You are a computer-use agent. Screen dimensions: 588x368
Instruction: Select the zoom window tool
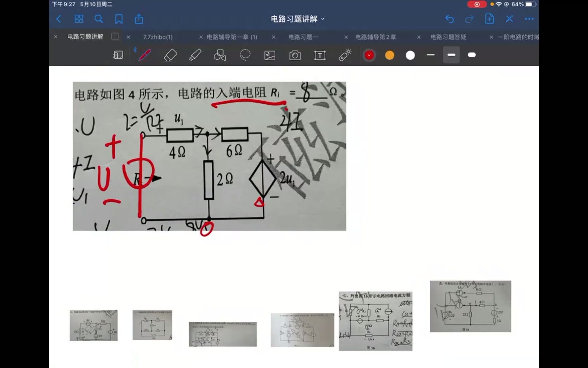click(x=118, y=55)
